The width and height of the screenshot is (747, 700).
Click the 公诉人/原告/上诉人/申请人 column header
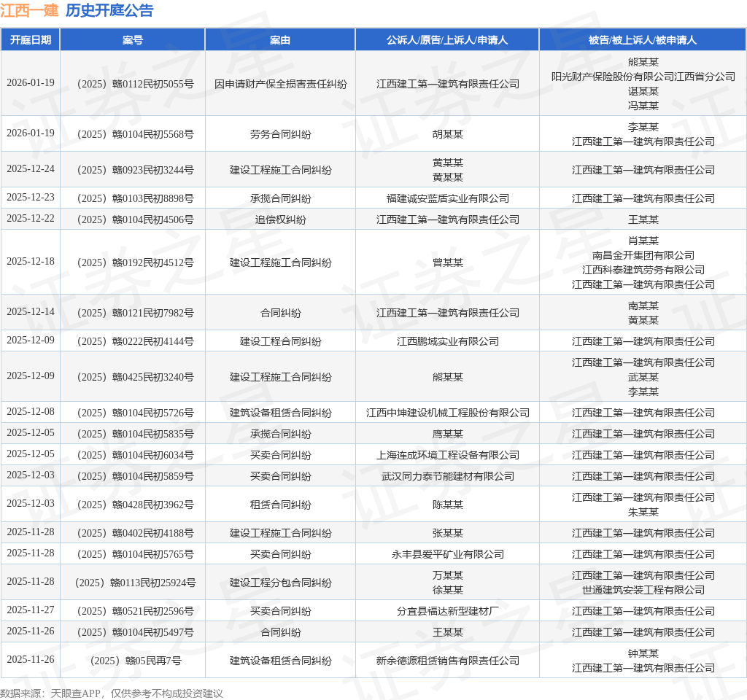447,40
